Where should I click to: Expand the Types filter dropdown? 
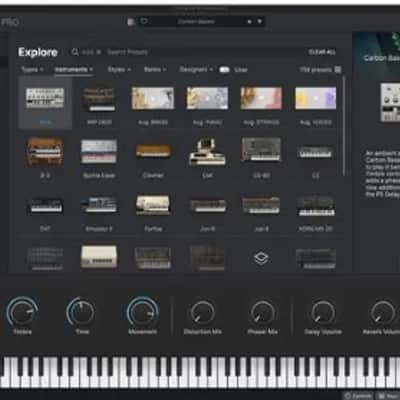click(32, 70)
